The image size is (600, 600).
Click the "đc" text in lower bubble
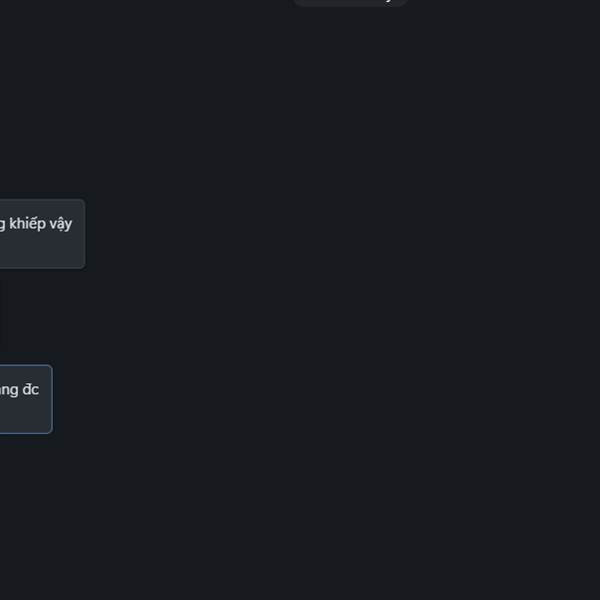pos(31,389)
